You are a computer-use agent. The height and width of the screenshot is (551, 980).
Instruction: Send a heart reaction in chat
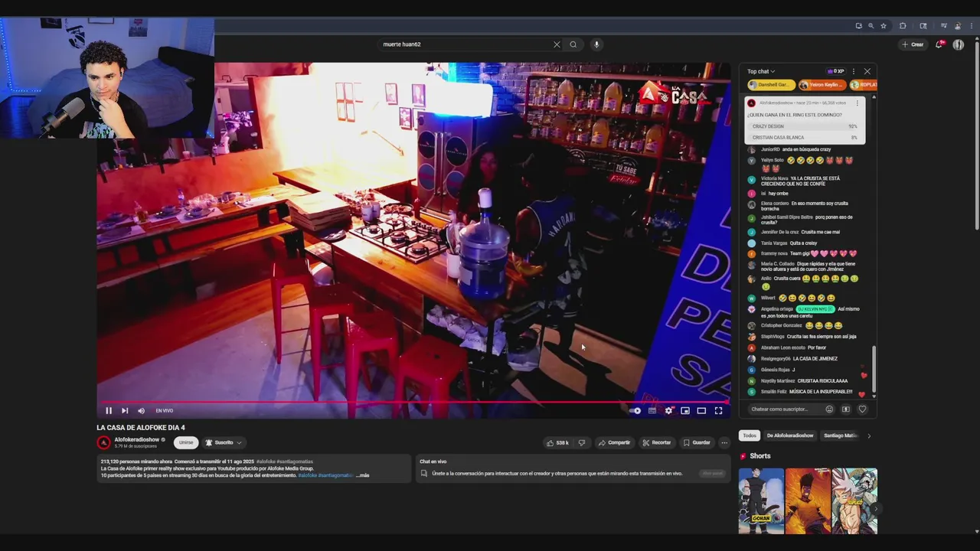click(x=862, y=409)
